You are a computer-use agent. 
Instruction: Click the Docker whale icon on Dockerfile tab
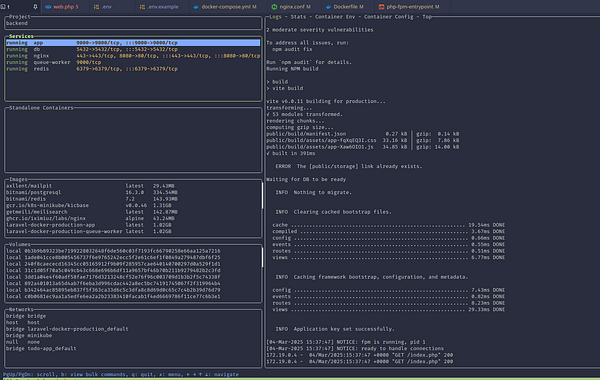[328, 7]
